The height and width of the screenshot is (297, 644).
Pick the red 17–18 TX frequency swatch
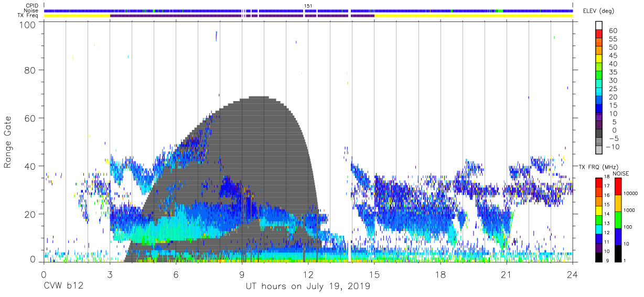[x=599, y=183]
